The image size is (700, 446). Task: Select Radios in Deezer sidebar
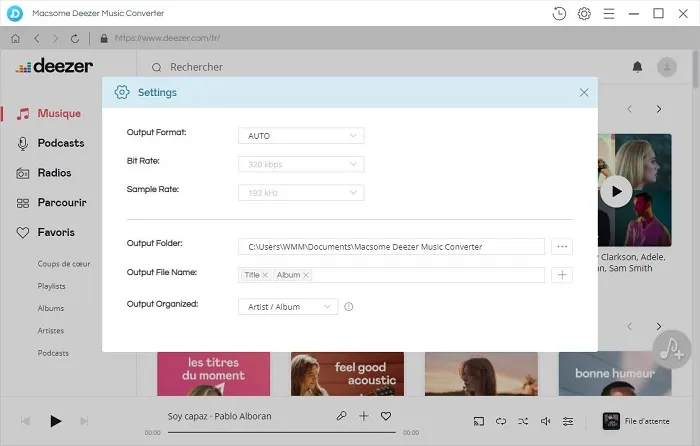pos(43,173)
